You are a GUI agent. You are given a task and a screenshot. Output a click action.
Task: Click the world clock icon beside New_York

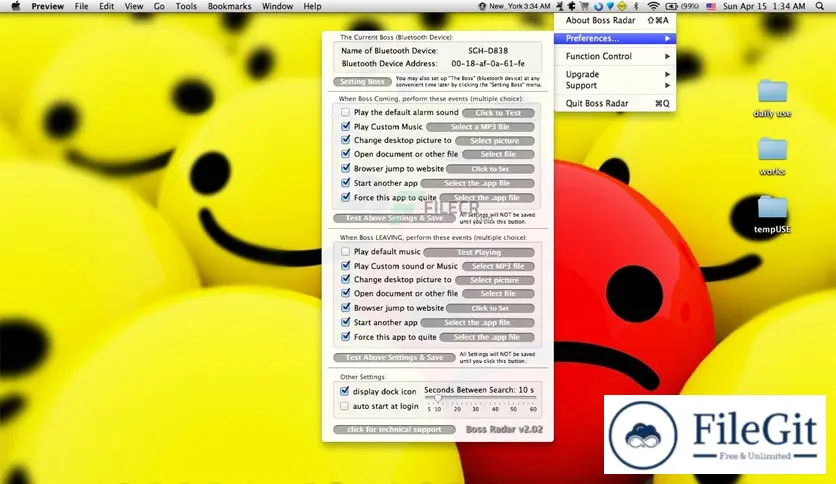[483, 6]
